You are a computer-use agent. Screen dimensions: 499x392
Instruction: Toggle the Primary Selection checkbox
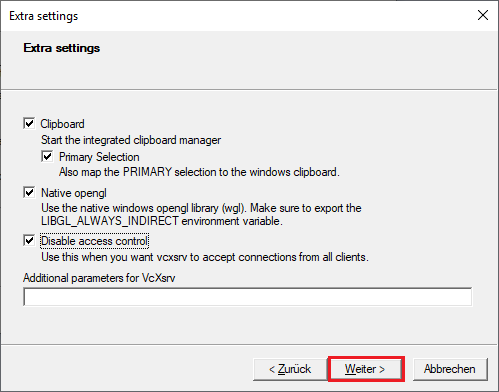coord(47,156)
